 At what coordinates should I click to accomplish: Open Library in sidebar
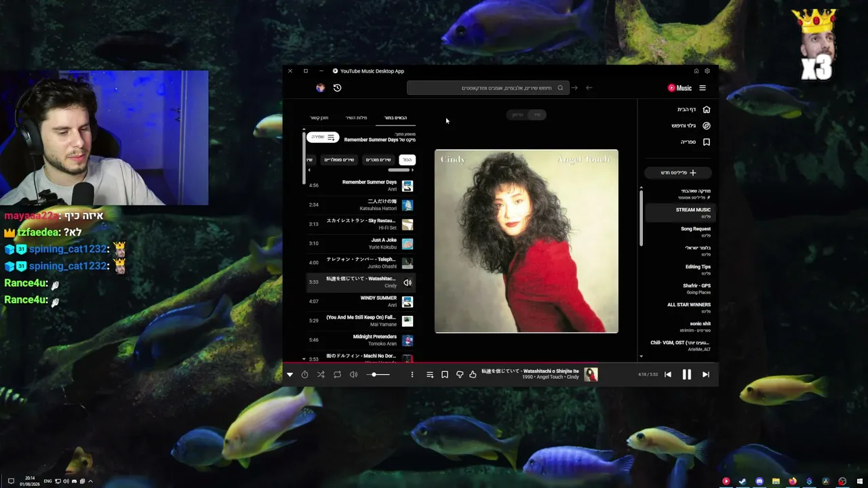(695, 142)
